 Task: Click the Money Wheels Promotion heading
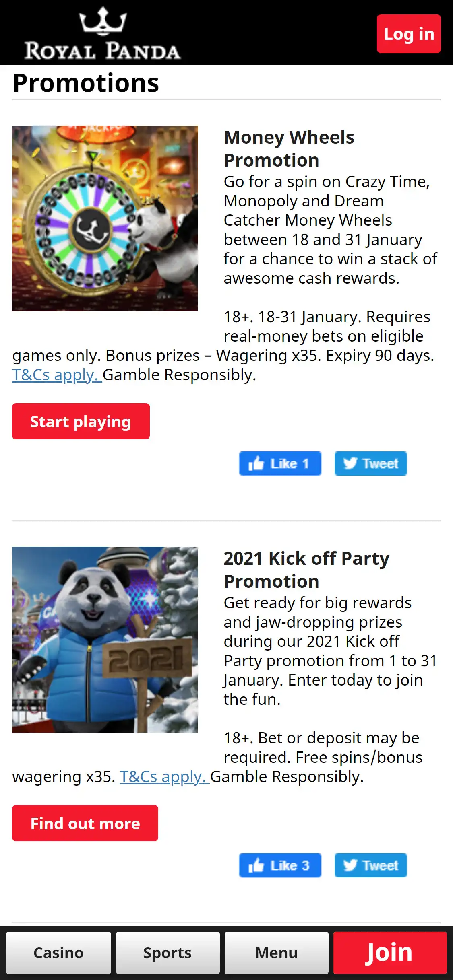(x=289, y=148)
